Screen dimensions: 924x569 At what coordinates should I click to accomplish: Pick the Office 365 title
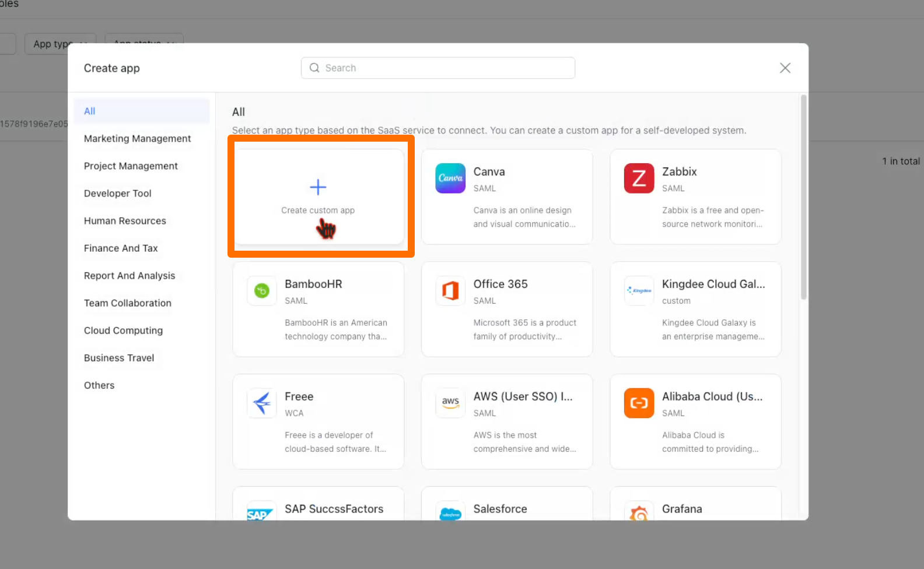tap(501, 284)
